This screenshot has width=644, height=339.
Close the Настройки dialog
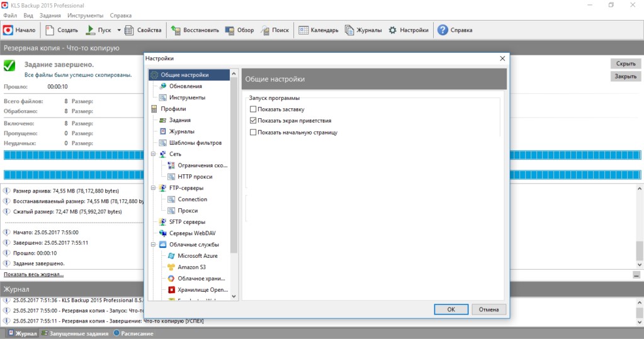502,58
